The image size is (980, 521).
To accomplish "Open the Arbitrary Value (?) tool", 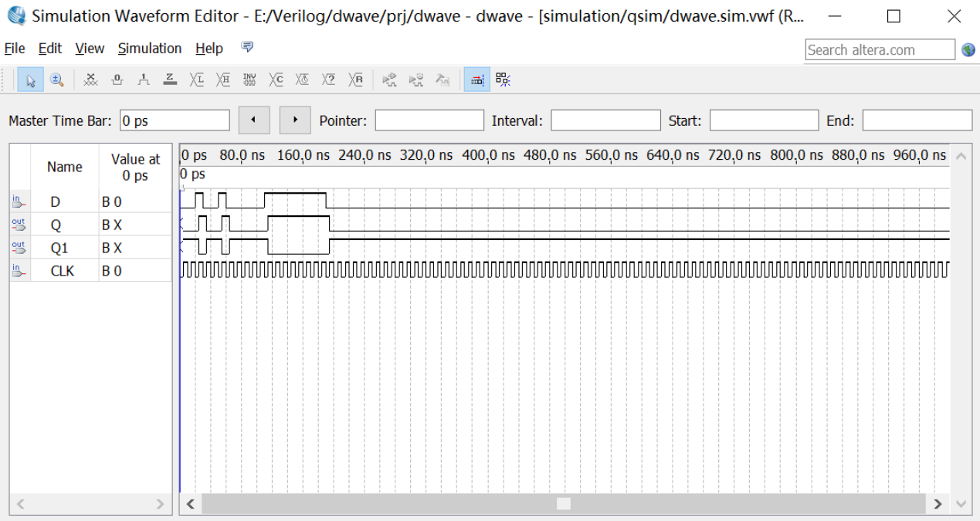I will [328, 79].
